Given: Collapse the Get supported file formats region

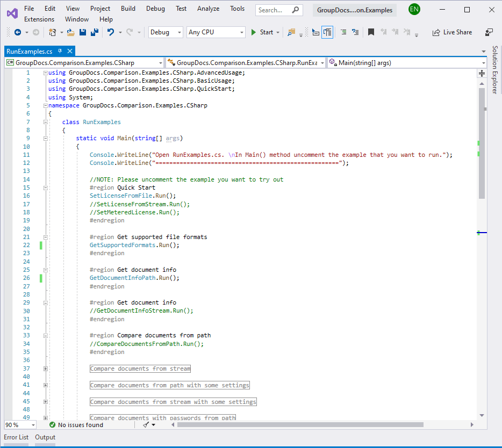Looking at the screenshot, I should (x=46, y=237).
